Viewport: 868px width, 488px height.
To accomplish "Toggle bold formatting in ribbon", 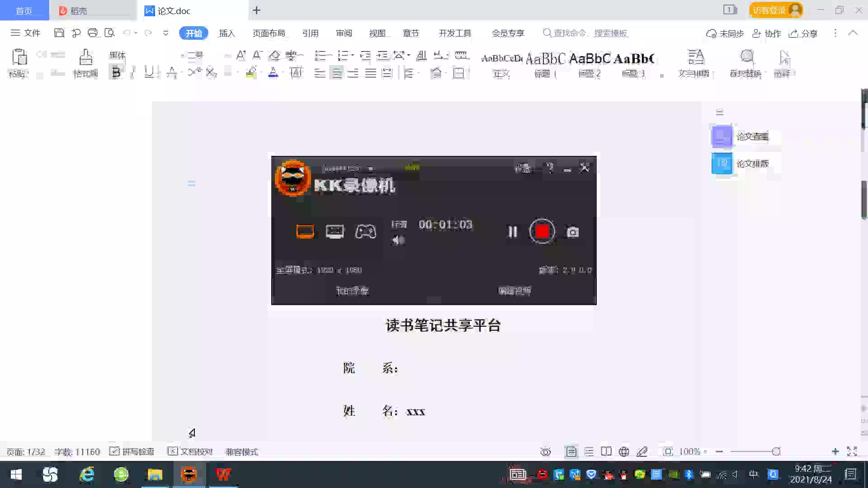I will (x=116, y=72).
